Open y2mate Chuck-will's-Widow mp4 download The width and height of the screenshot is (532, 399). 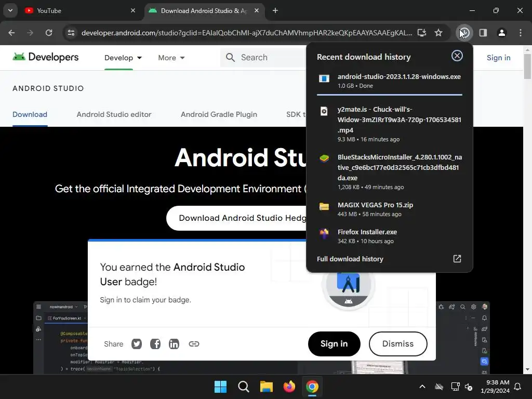390,124
